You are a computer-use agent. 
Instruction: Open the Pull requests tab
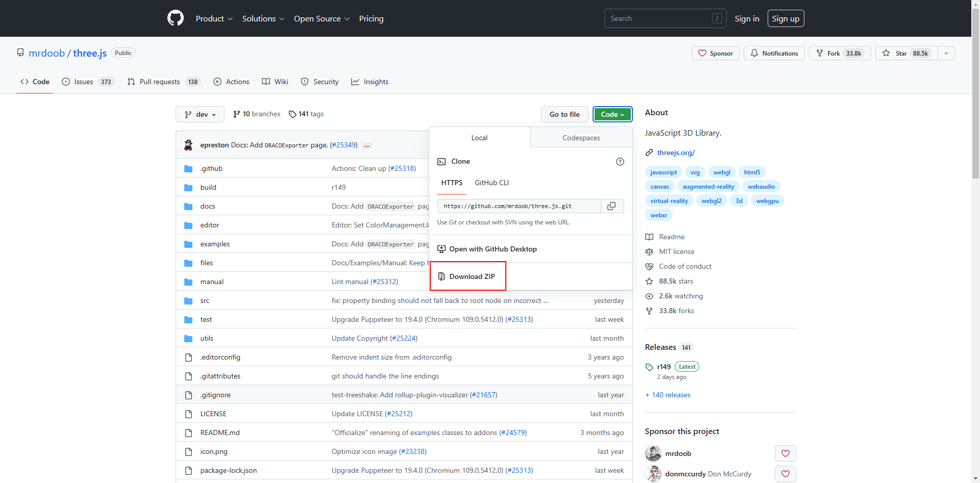coord(164,82)
